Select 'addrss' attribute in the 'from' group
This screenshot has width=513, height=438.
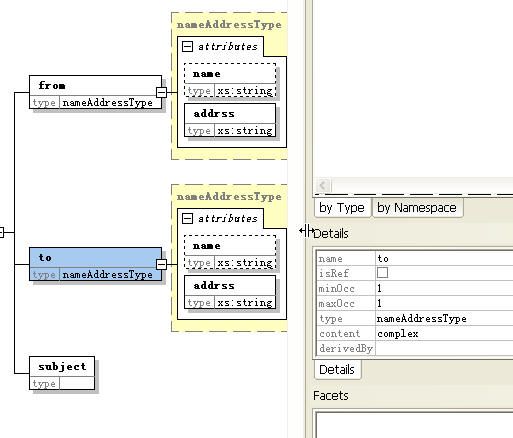coord(230,120)
